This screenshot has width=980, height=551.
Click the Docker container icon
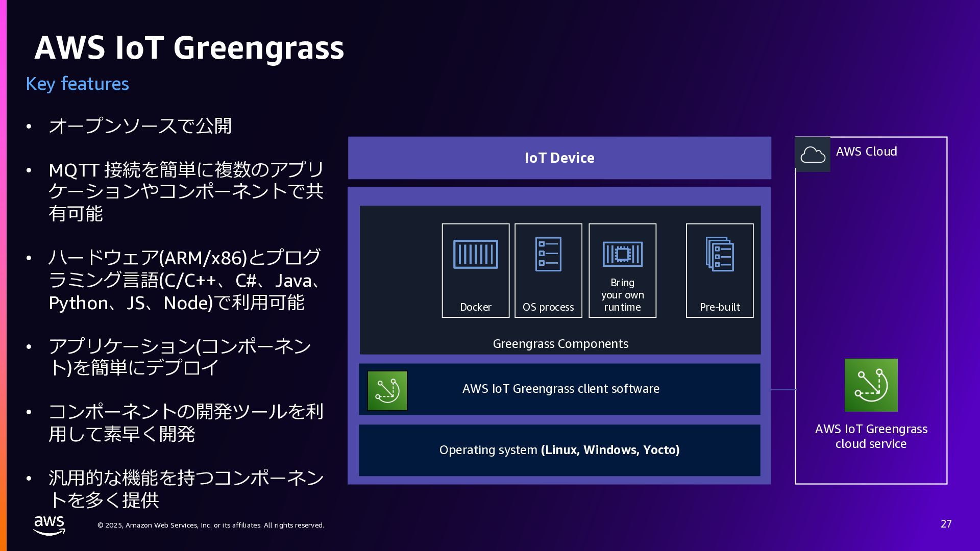475,254
